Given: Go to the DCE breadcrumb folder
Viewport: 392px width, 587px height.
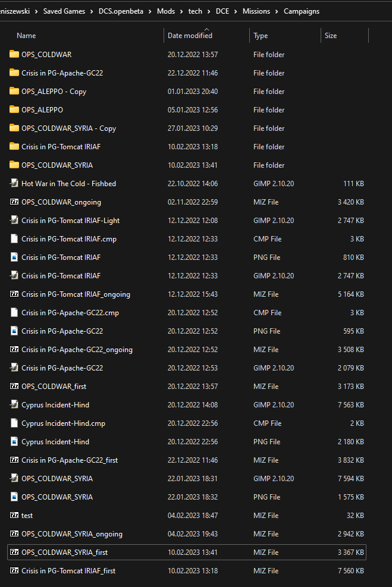Looking at the screenshot, I should [222, 11].
